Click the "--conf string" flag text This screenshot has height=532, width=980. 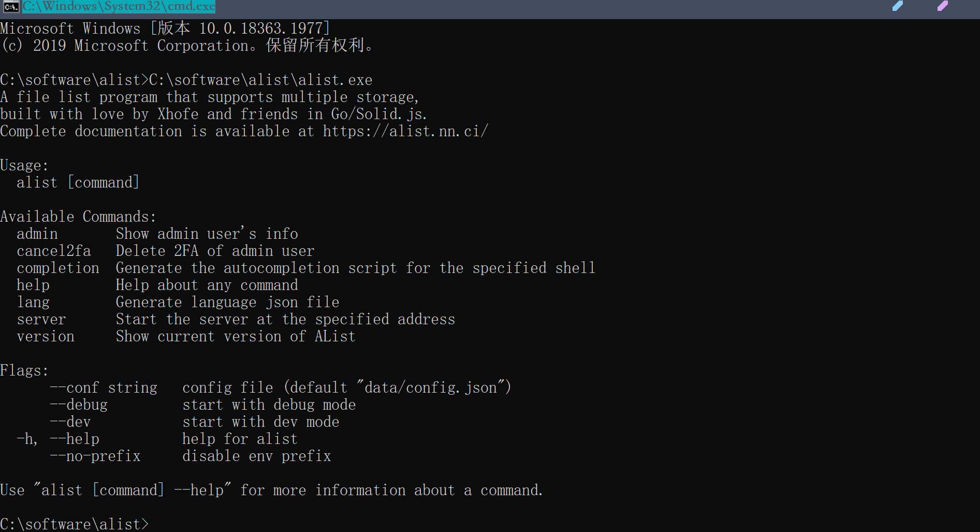point(104,388)
